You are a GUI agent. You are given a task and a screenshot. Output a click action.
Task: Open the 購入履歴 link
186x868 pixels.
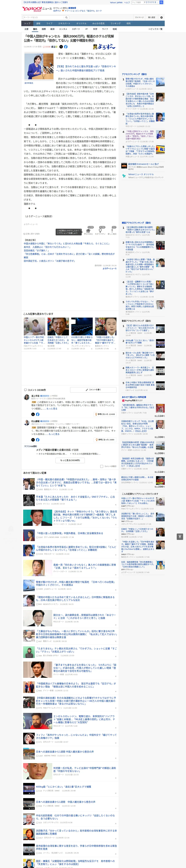(152, 18)
